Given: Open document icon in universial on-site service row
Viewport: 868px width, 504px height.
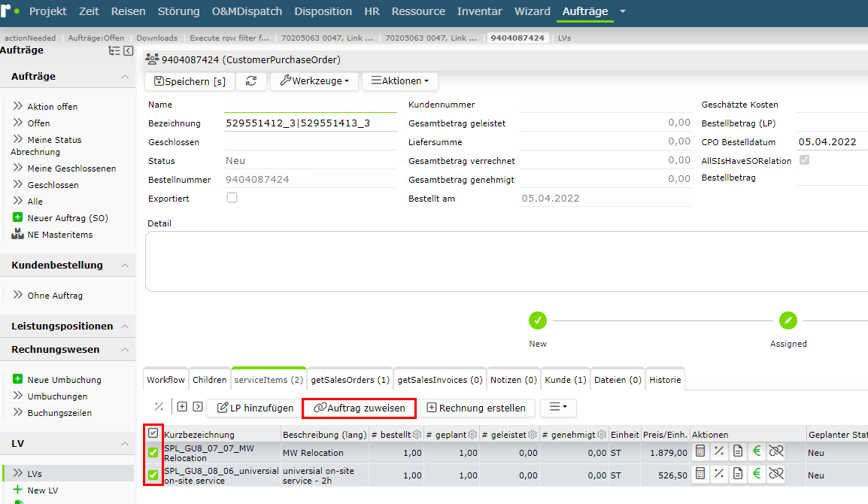Looking at the screenshot, I should 738,474.
